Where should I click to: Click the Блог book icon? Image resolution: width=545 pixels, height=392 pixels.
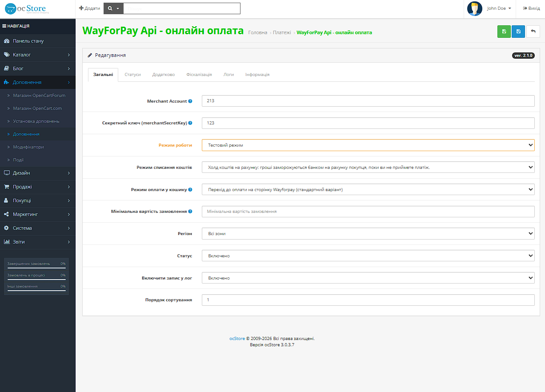pyautogui.click(x=6, y=68)
